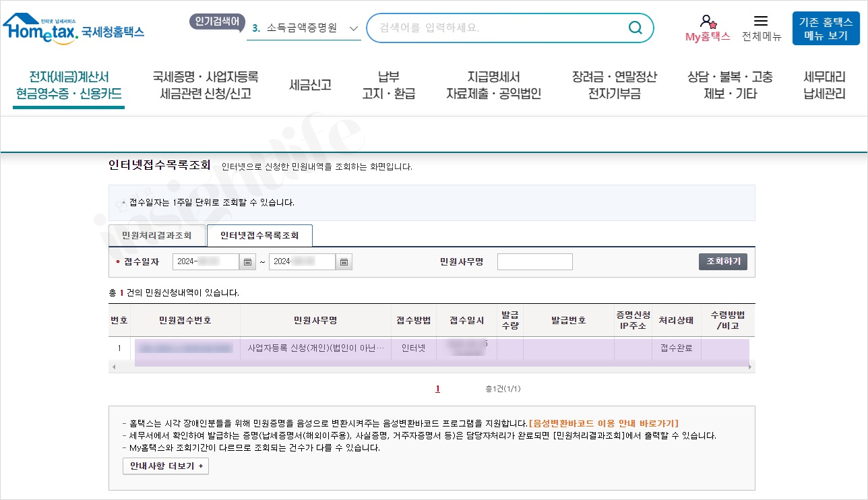The width and height of the screenshot is (868, 500).
Task: Click the 처리상태 column header
Action: [677, 320]
